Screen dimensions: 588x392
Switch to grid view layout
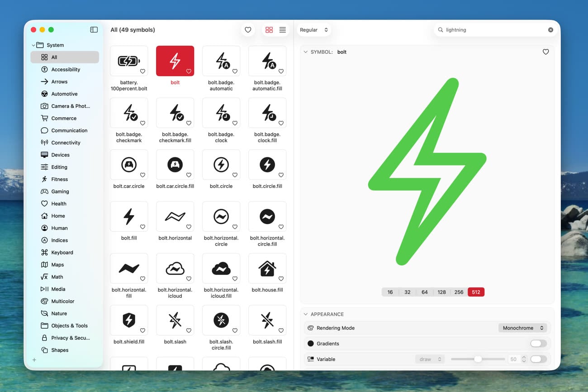point(269,29)
